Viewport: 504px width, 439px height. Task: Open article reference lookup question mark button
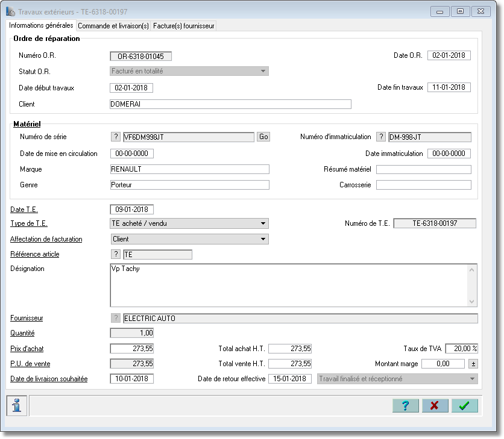[116, 254]
